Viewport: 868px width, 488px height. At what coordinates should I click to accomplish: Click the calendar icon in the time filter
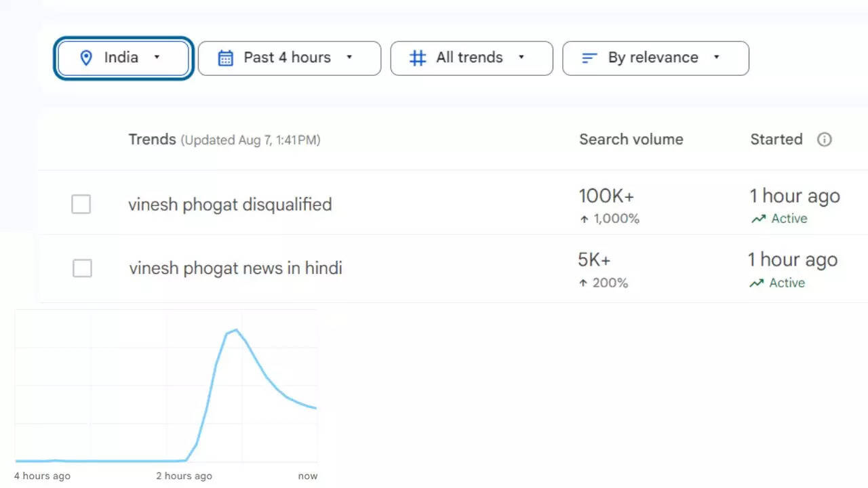[225, 58]
